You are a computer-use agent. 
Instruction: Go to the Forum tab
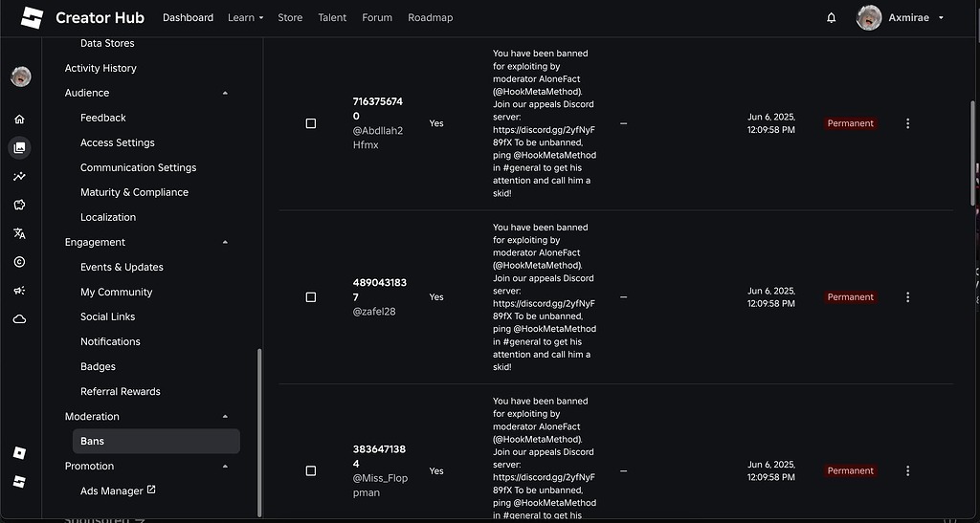point(377,17)
